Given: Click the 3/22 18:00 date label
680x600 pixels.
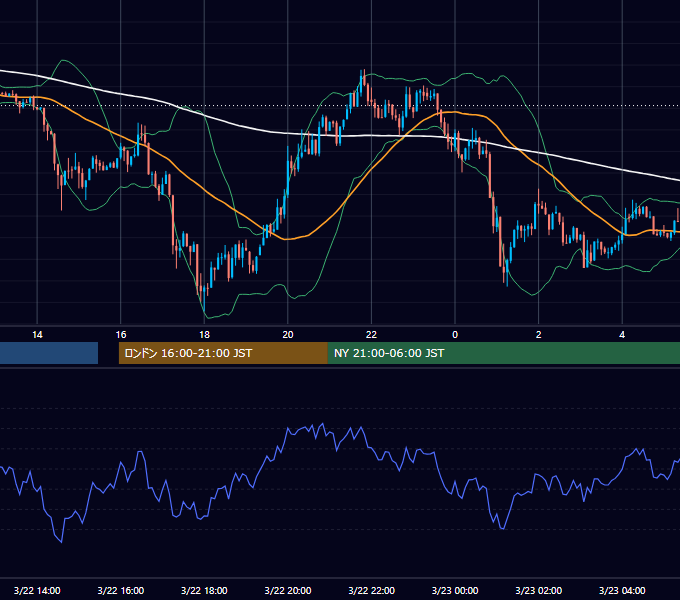Looking at the screenshot, I should (204, 590).
